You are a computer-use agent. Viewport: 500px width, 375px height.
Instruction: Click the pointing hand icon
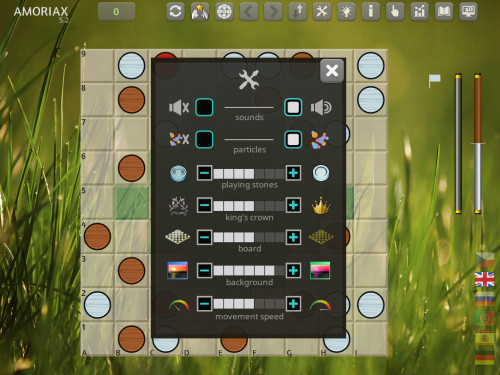pos(395,12)
